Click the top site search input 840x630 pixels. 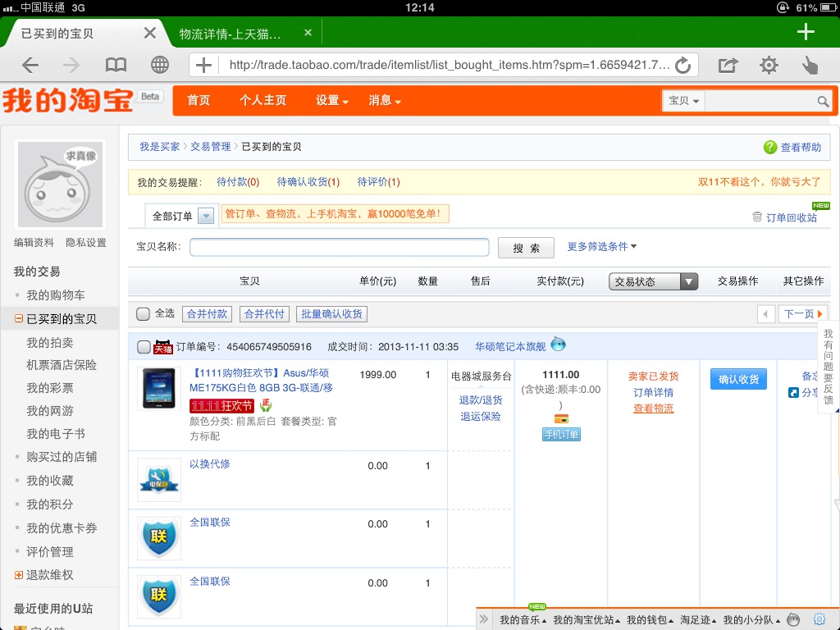coord(760,101)
